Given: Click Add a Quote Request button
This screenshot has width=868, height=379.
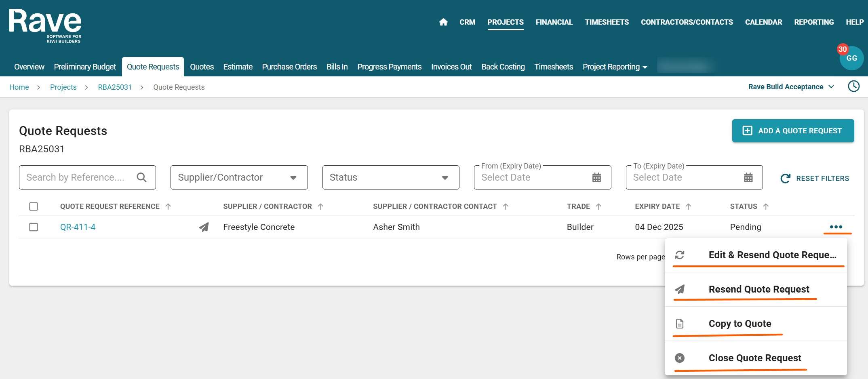Looking at the screenshot, I should pos(793,131).
